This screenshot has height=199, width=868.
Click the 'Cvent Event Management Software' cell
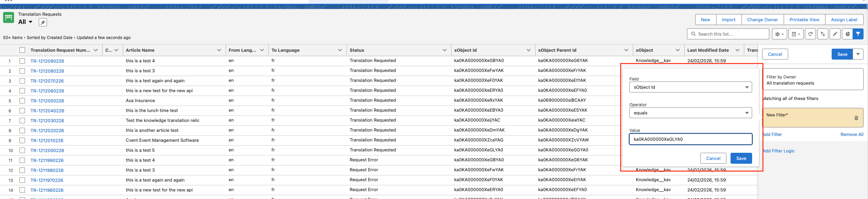click(x=162, y=140)
